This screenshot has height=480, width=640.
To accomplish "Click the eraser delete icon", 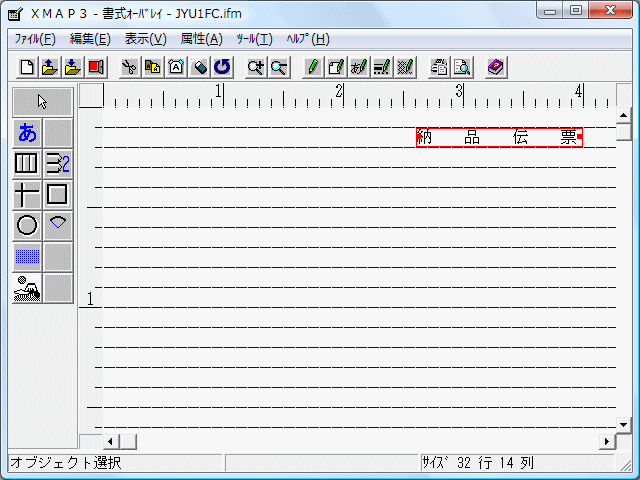I will coord(199,67).
